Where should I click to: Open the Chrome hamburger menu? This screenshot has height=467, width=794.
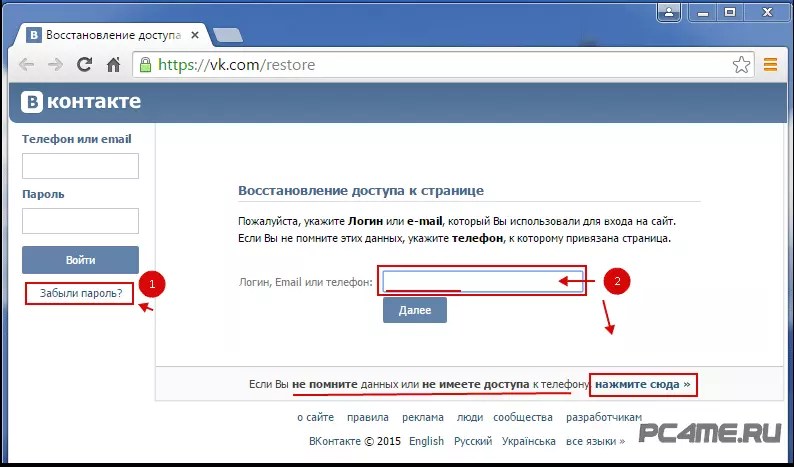(x=770, y=64)
